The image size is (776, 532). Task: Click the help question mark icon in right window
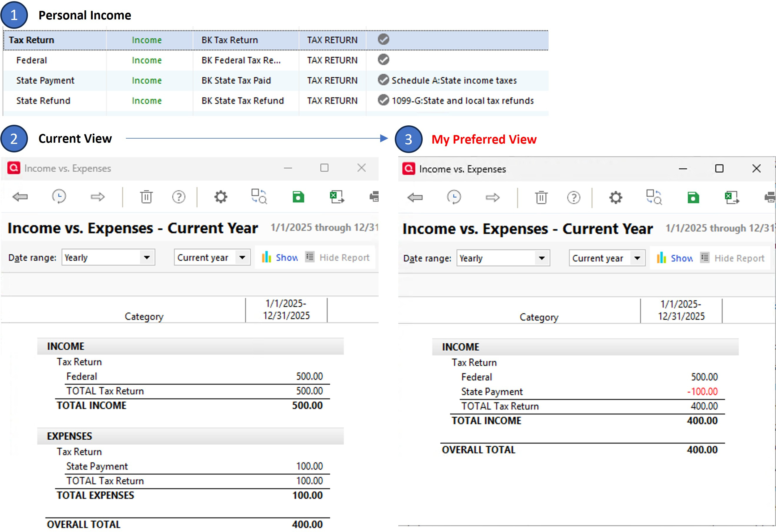[x=574, y=198]
